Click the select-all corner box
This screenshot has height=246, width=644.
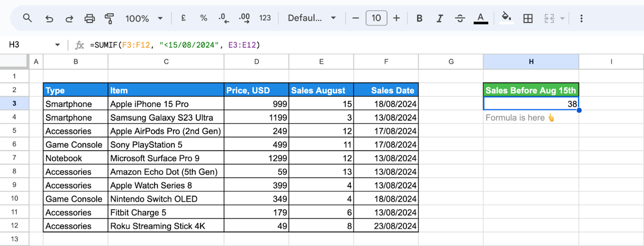[14, 62]
